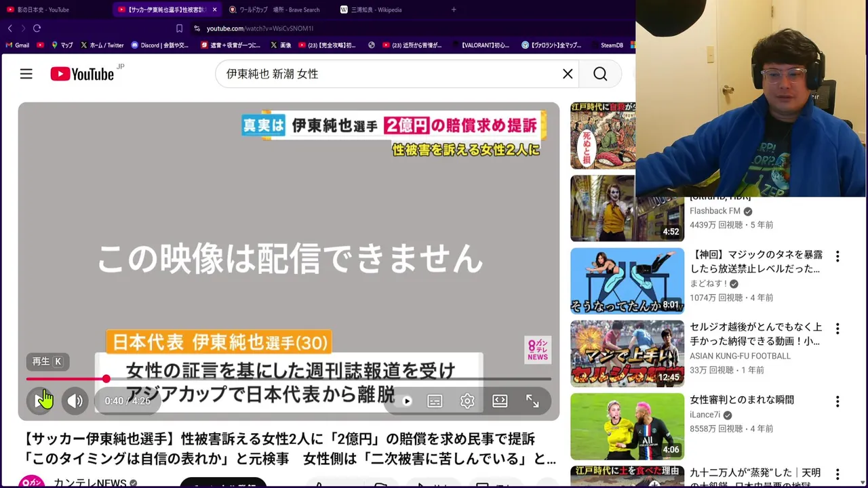
Task: Enter fullscreen mode in player
Action: point(532,401)
